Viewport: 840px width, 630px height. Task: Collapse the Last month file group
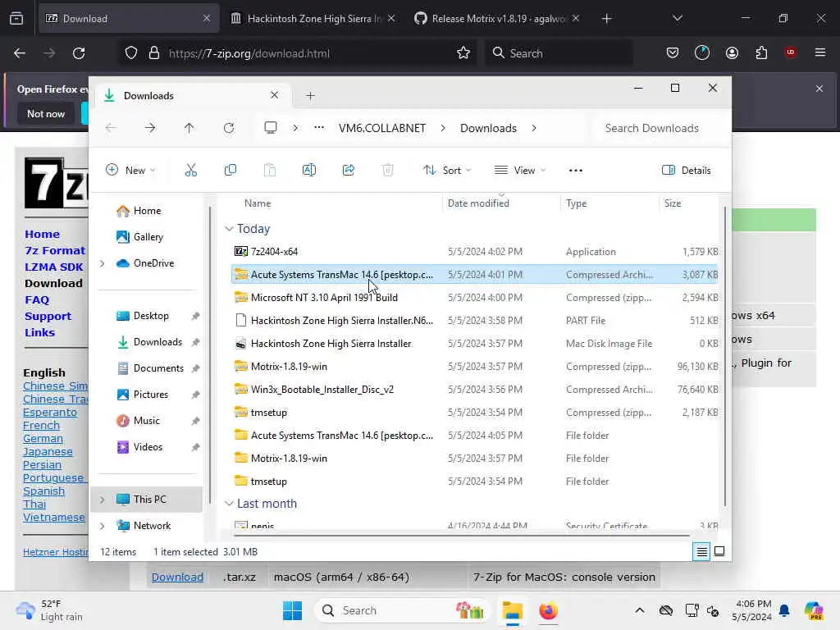point(229,504)
